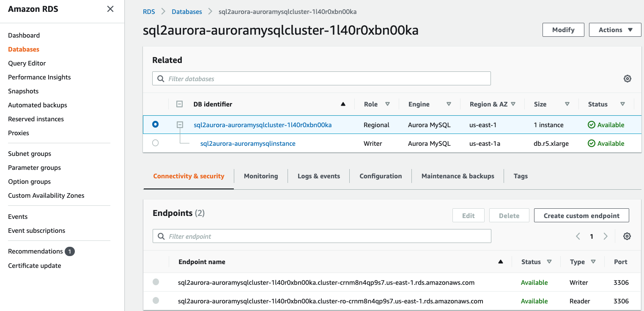Sort by Role column

(387, 104)
